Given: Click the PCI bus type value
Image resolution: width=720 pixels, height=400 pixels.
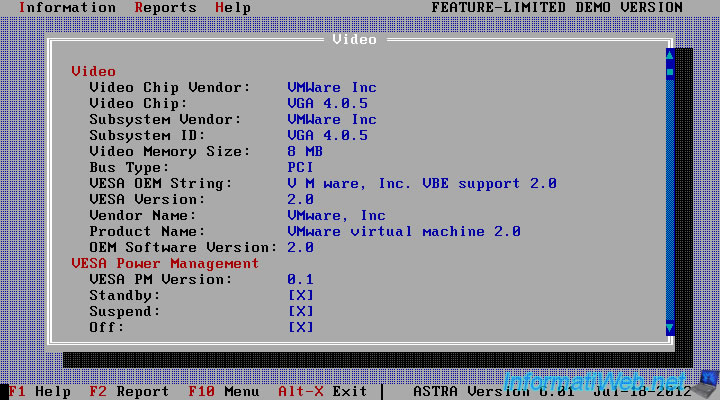Looking at the screenshot, I should (300, 168).
